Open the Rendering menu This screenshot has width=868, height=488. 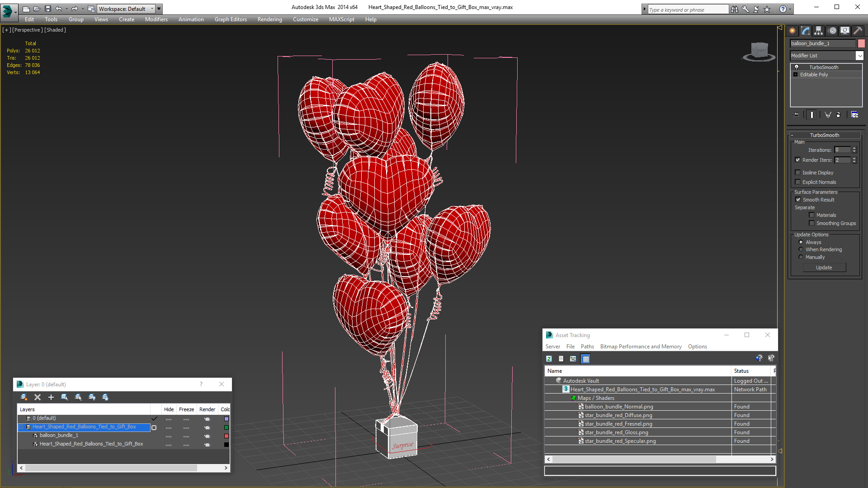click(269, 19)
